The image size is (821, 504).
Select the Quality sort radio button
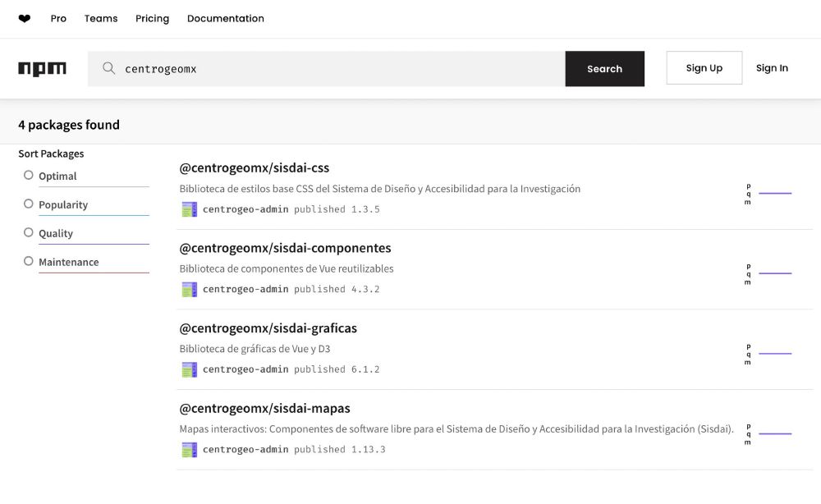pos(28,232)
